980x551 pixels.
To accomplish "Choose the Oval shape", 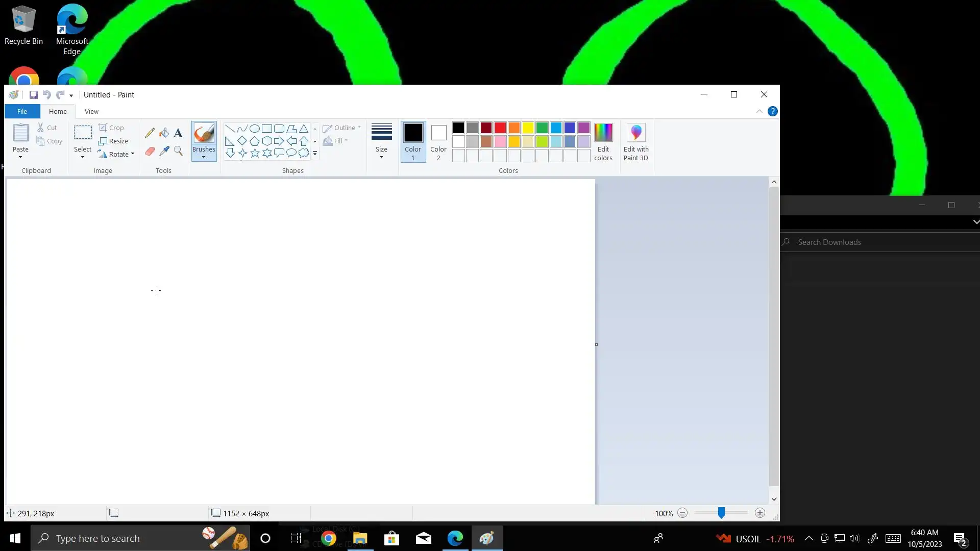I will click(x=254, y=129).
